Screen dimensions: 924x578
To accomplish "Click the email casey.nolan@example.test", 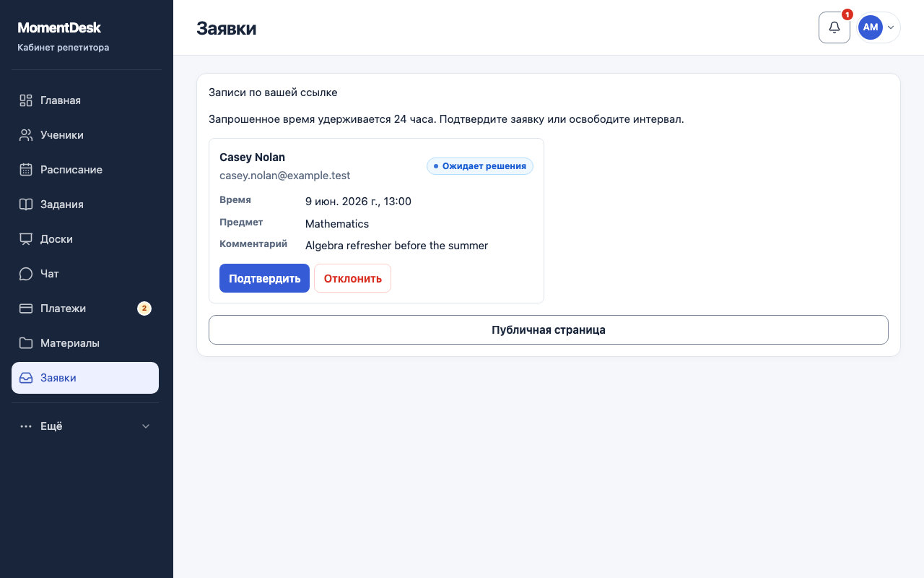I will click(x=284, y=176).
